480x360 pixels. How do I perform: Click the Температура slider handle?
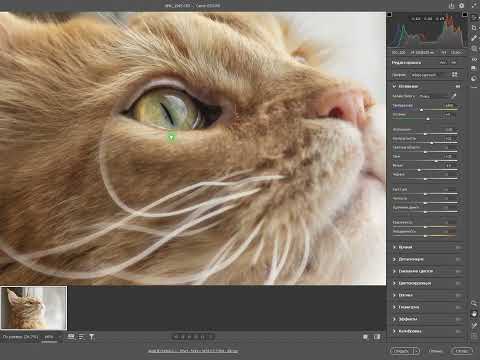tap(422, 110)
